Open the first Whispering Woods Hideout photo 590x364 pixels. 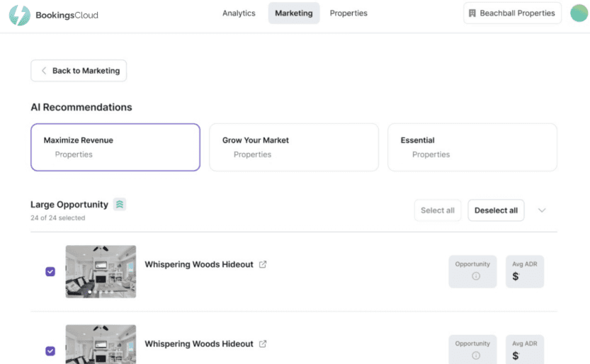(x=101, y=271)
